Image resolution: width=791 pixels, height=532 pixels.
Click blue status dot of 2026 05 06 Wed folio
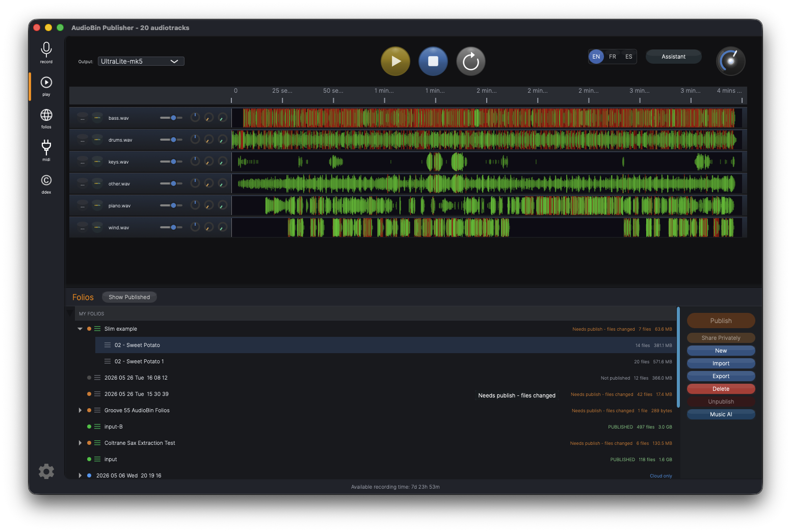[89, 475]
